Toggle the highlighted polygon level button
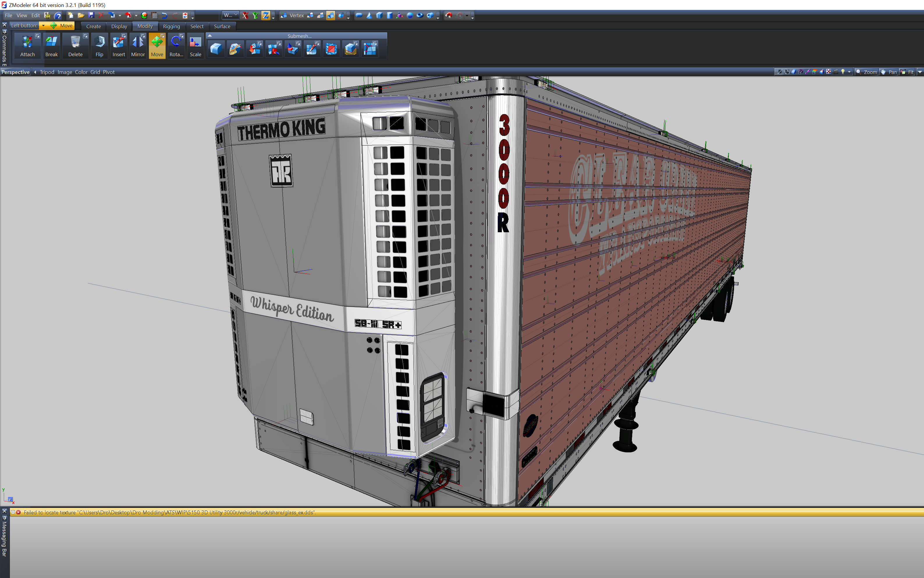 click(330, 15)
